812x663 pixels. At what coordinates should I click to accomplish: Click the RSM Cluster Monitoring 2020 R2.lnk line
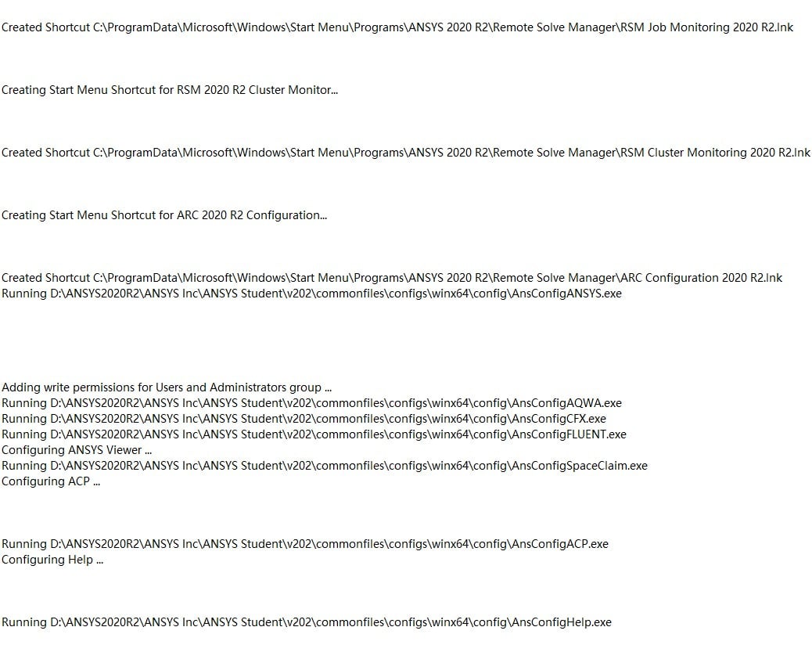406,153
